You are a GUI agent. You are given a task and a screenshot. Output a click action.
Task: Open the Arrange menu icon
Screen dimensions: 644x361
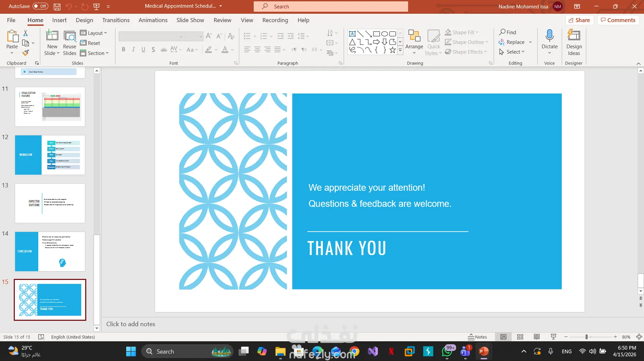click(414, 42)
